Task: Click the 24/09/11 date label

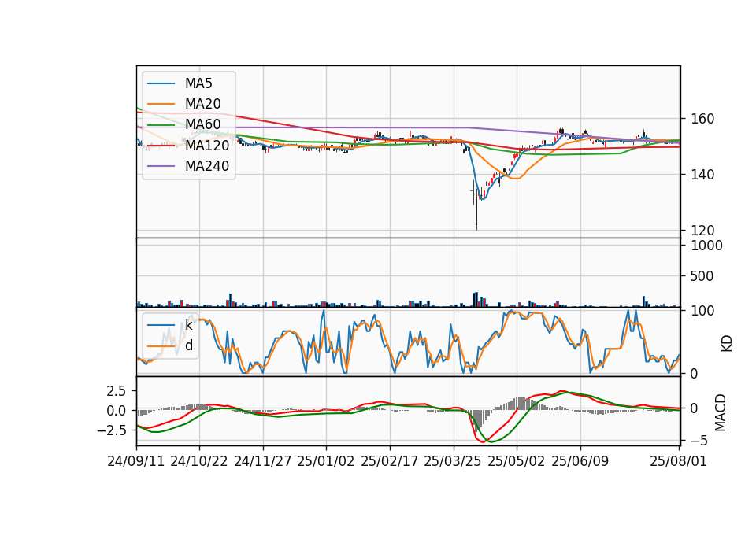Action: pyautogui.click(x=136, y=461)
